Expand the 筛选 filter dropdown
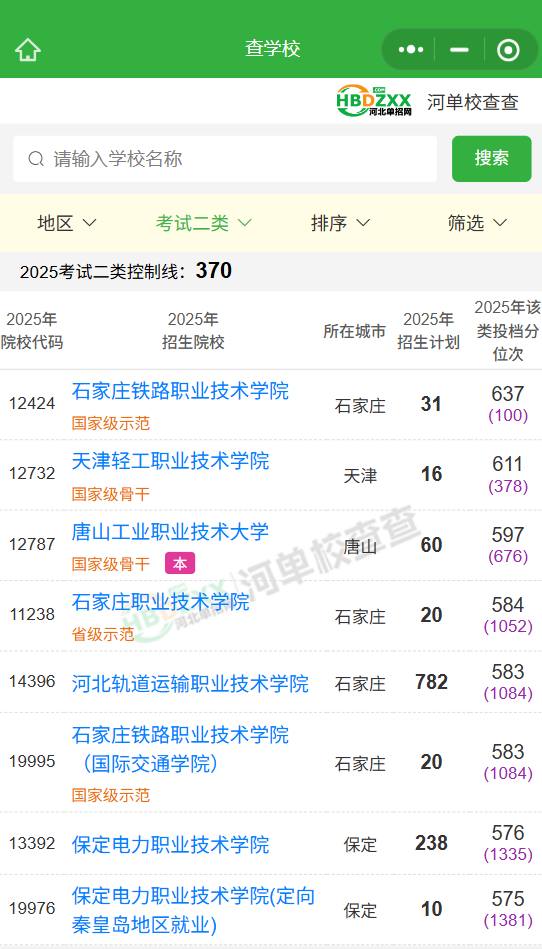The width and height of the screenshot is (542, 949). coord(477,223)
